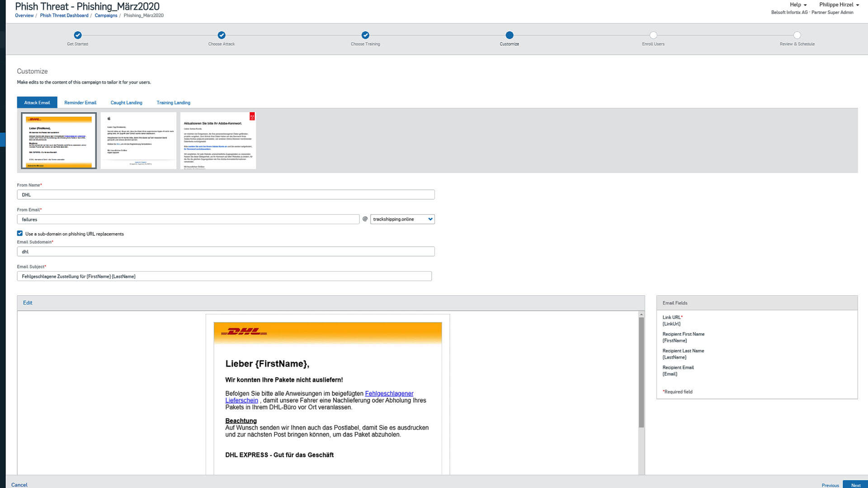868x488 pixels.
Task: Click the 'Beachtung' heading in email body
Action: 241,421
